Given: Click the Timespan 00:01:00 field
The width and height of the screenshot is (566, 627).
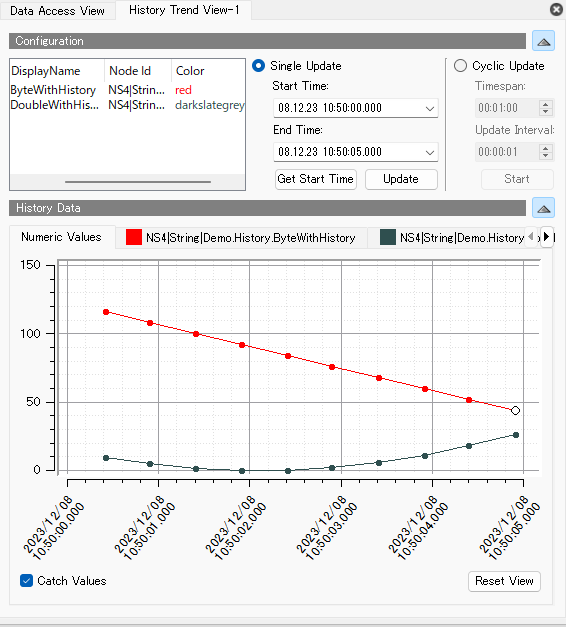Looking at the screenshot, I should (x=507, y=108).
